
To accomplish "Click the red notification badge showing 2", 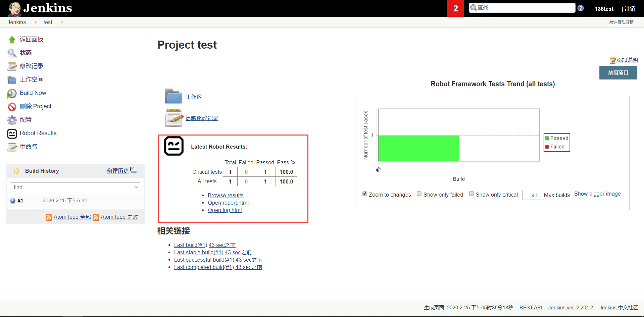I will (x=455, y=8).
